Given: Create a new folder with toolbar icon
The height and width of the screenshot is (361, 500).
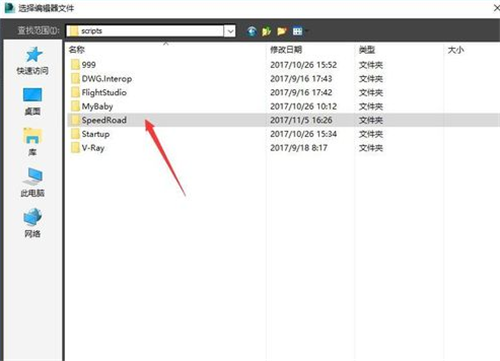Looking at the screenshot, I should pos(282,31).
